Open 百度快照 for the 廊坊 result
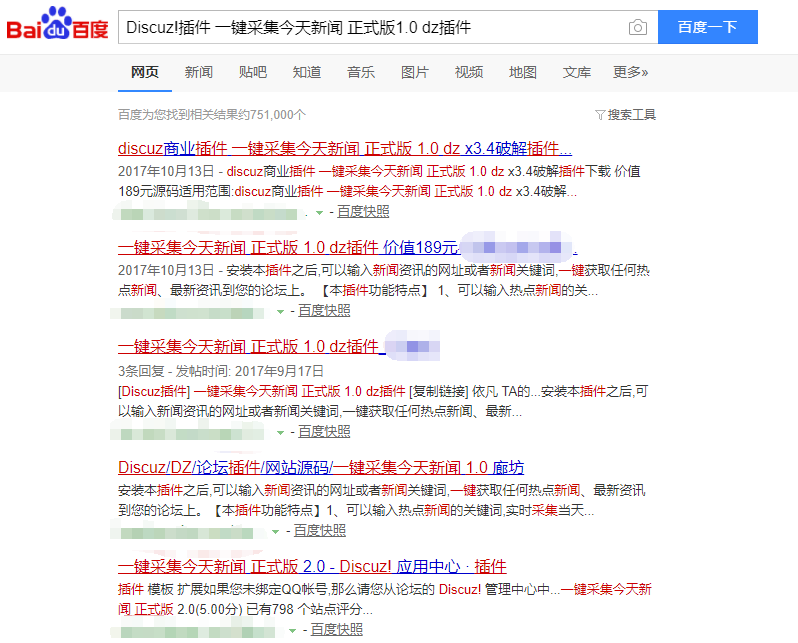The width and height of the screenshot is (798, 643). tap(320, 531)
